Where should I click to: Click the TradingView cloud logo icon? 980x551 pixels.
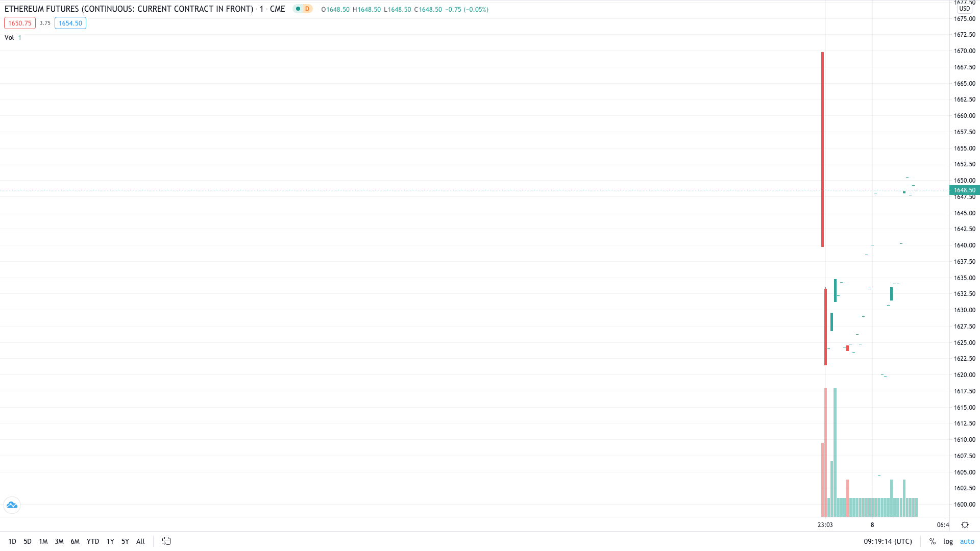(12, 505)
